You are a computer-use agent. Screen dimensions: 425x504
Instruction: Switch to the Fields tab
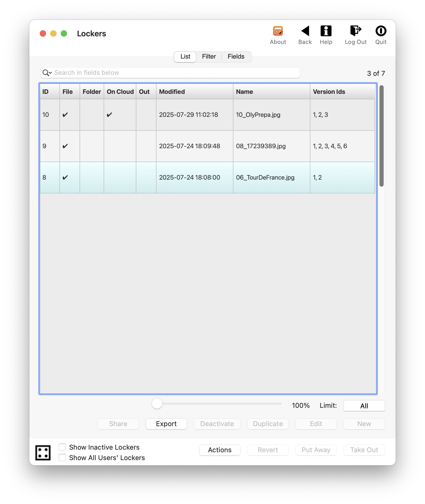236,56
